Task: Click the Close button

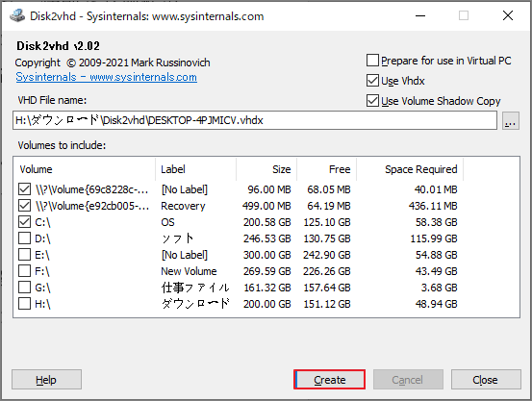Action: coord(486,380)
